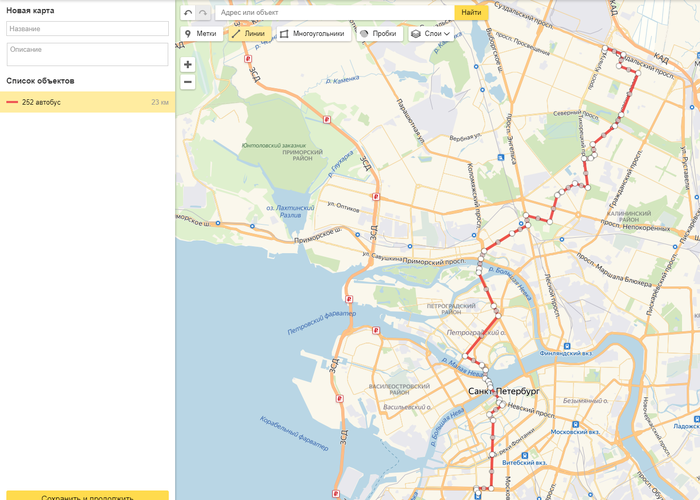
Task: Select the Метки placemark tool
Action: click(x=201, y=33)
